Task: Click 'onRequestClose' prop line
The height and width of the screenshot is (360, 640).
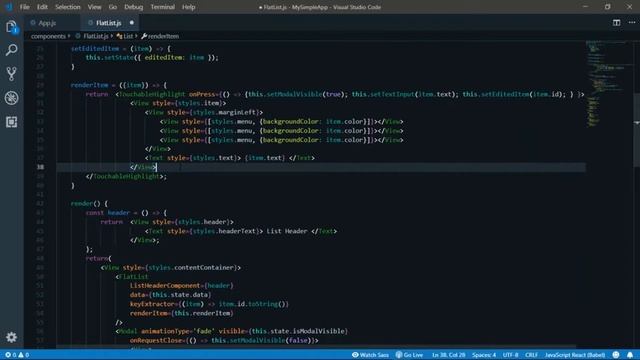Action: [224, 340]
